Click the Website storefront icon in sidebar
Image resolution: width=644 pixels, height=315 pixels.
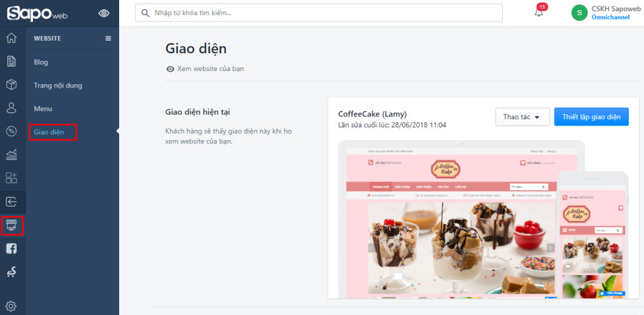12,225
